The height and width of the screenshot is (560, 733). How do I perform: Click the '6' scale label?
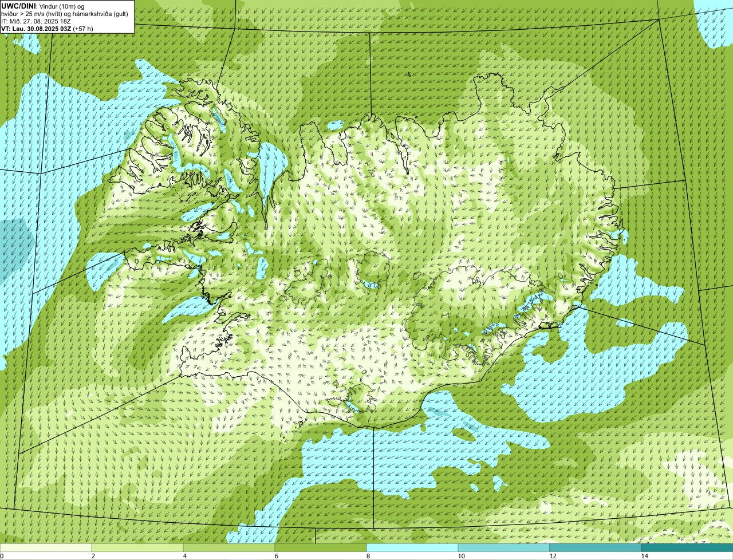[x=276, y=556]
